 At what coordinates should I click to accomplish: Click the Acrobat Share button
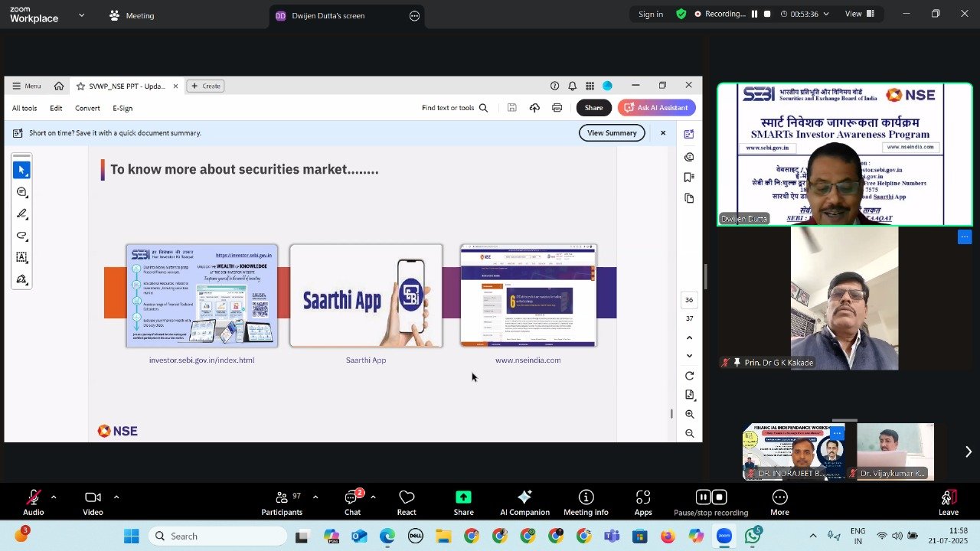[x=593, y=108]
